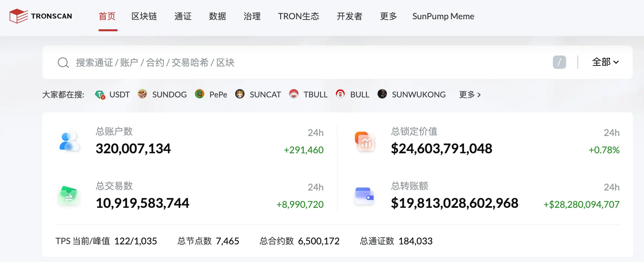Click total nodes count 7,465
The image size is (644, 262).
click(x=228, y=241)
